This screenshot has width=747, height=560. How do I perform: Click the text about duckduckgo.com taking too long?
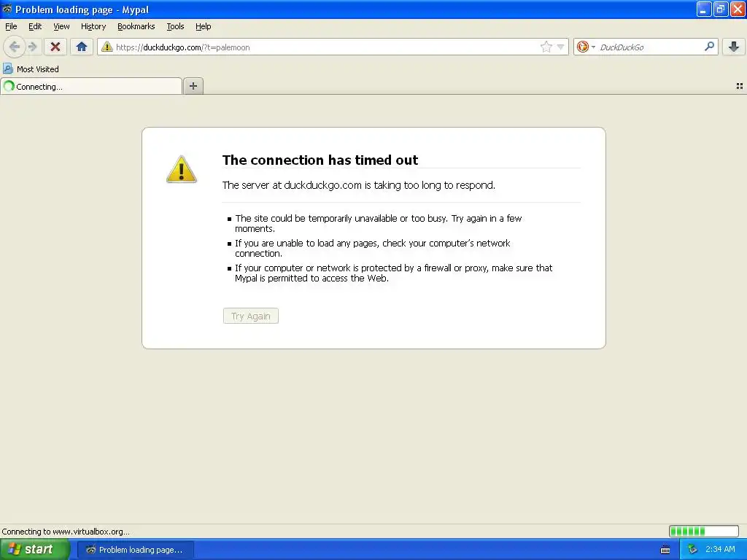tap(359, 185)
